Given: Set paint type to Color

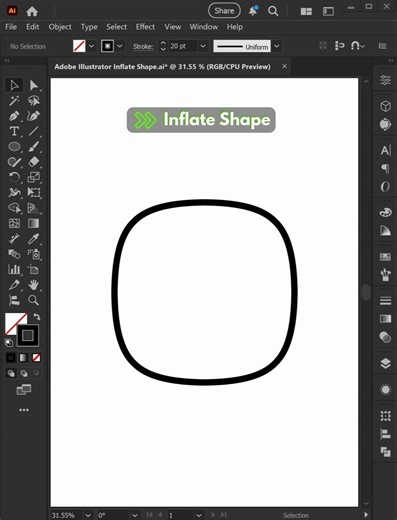Looking at the screenshot, I should 11,358.
